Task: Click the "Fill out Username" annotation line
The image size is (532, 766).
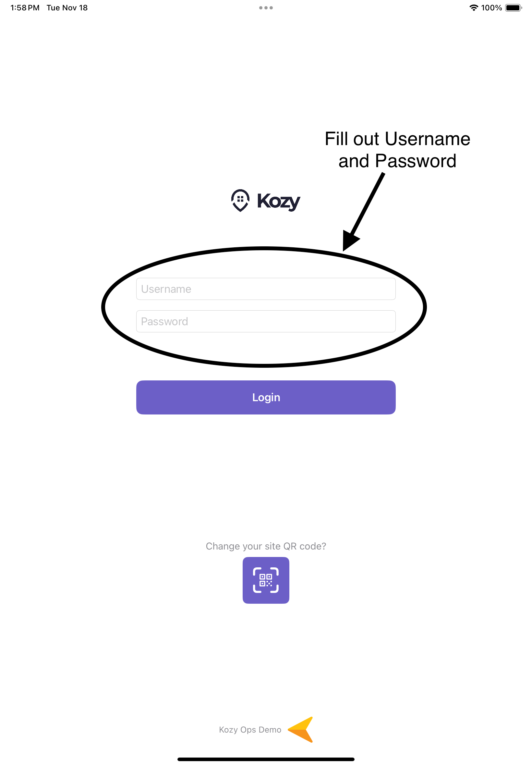Action: (x=397, y=139)
